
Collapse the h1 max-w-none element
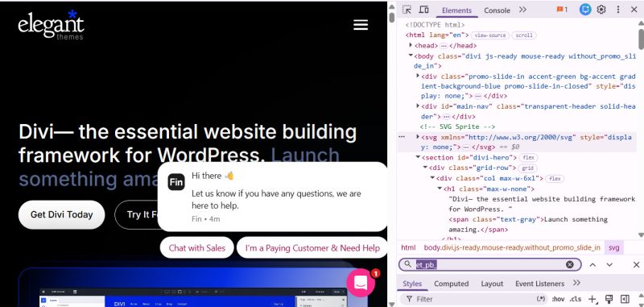[x=440, y=189]
